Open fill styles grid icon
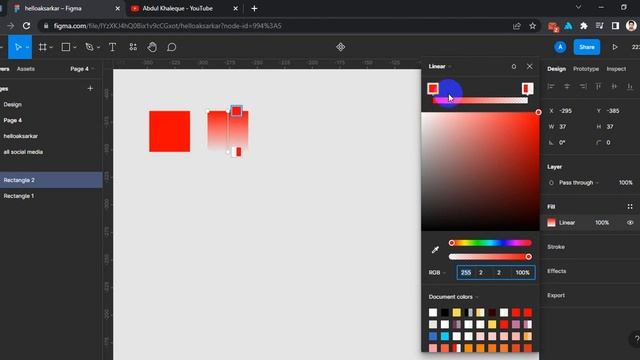Viewport: 640px width, 360px height. pos(630,207)
